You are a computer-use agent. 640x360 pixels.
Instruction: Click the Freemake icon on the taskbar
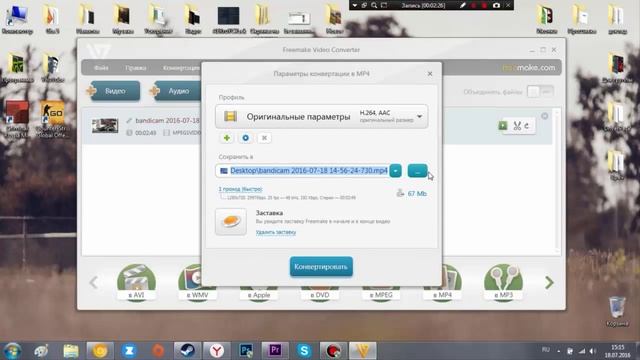coord(362,351)
